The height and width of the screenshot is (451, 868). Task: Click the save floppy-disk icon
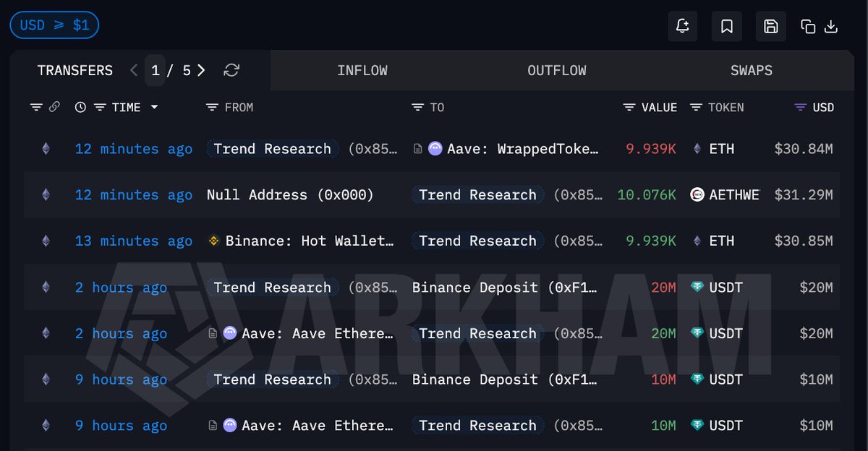(x=771, y=27)
